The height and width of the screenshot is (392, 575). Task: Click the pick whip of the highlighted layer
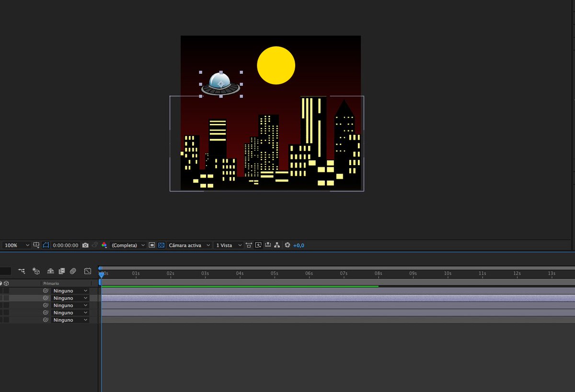46,298
